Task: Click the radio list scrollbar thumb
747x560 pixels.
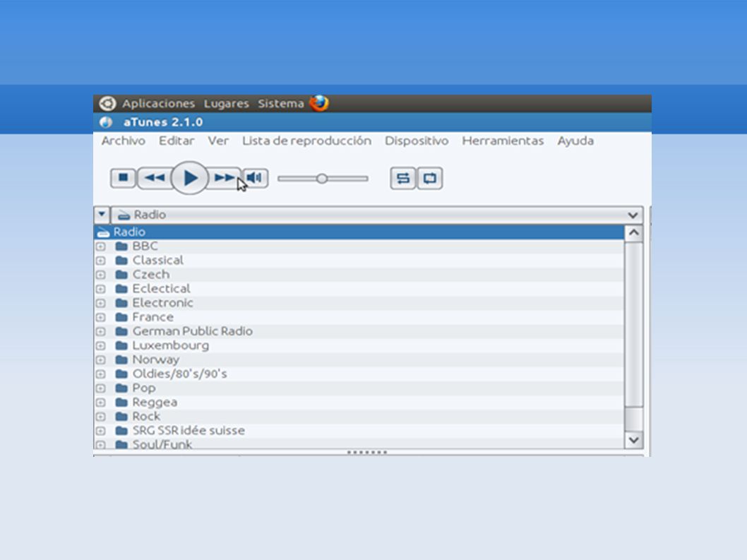Action: [633, 325]
